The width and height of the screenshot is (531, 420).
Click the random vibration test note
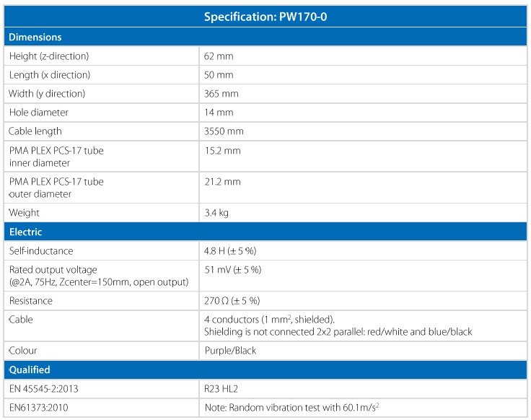tap(292, 407)
